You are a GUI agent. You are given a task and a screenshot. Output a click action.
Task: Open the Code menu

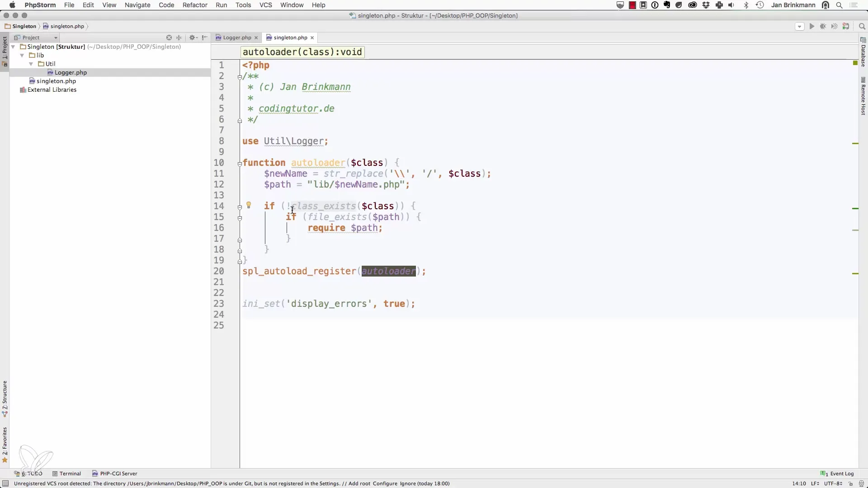[x=166, y=5]
